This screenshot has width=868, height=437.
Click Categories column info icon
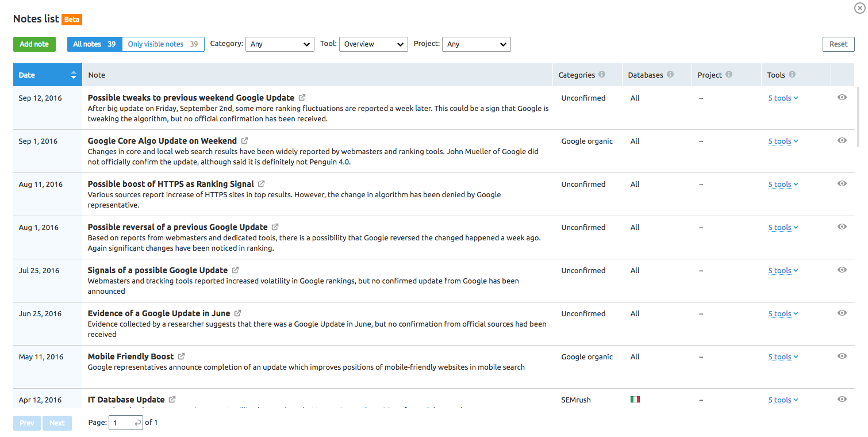tap(602, 75)
